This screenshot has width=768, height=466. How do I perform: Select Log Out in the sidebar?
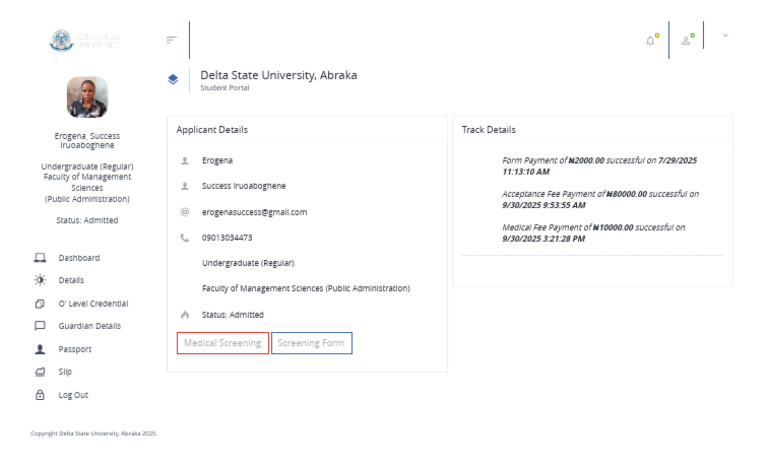(x=73, y=395)
